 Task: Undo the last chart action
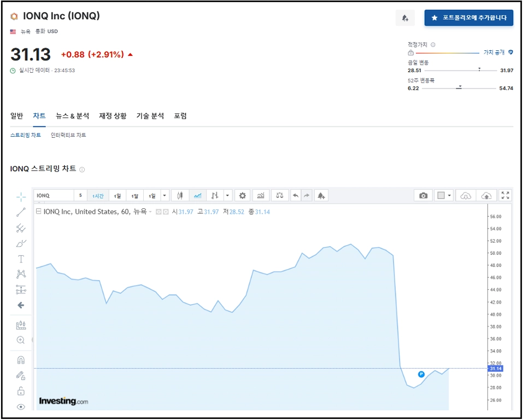296,196
